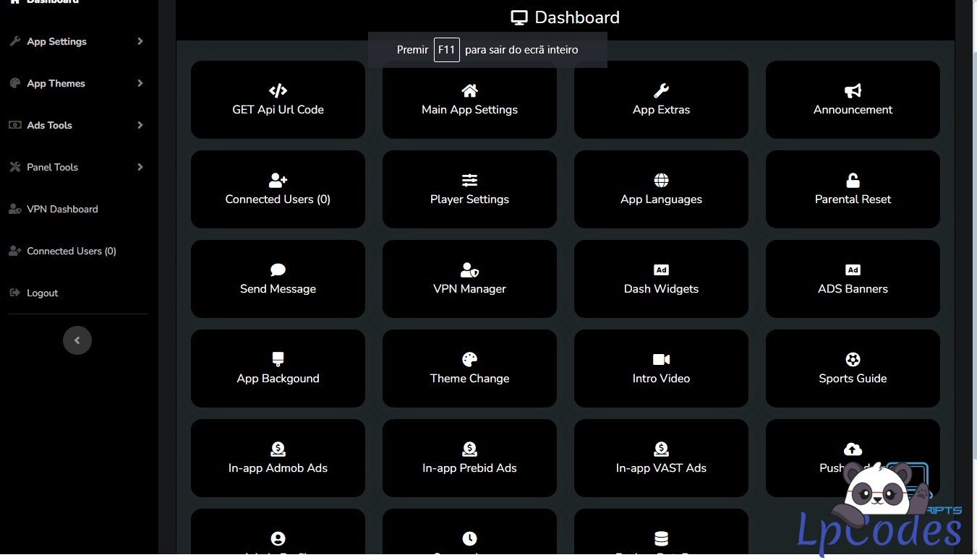The image size is (977, 560).
Task: Open VPN Dashboard in the sidebar
Action: tap(62, 210)
